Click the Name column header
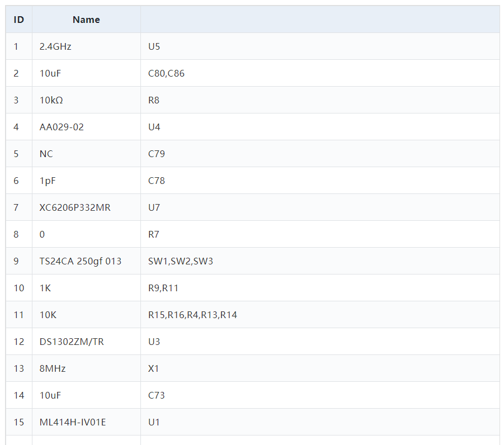This screenshot has width=504, height=445. [86, 20]
